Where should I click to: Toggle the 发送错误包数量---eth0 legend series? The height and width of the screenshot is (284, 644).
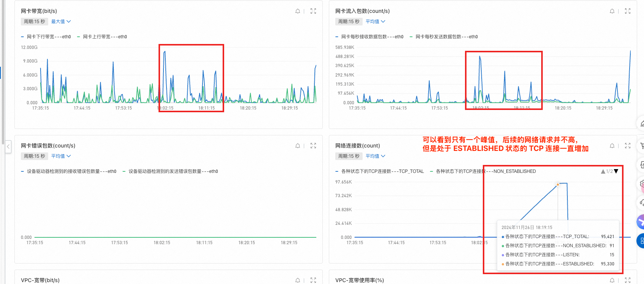[170, 171]
